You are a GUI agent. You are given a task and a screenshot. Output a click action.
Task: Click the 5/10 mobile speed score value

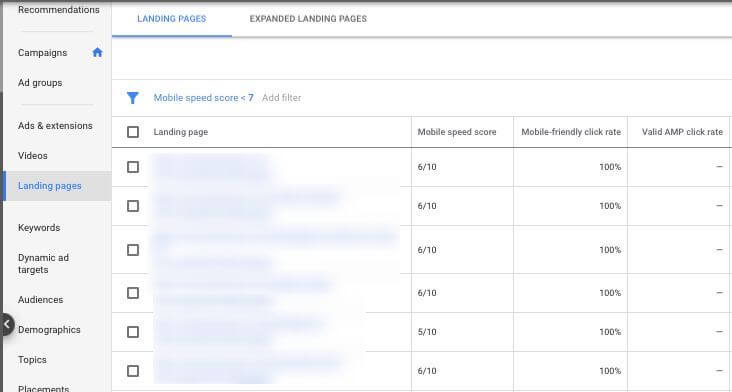click(x=427, y=332)
